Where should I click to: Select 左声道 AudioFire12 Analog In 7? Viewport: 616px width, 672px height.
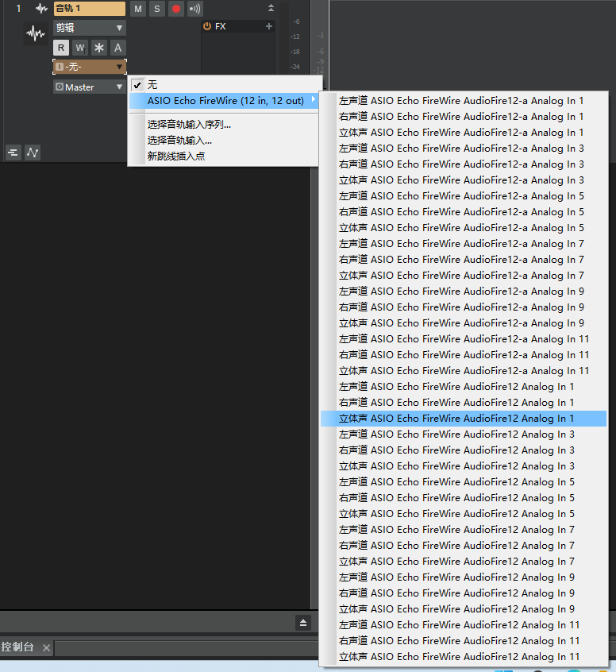click(x=464, y=529)
